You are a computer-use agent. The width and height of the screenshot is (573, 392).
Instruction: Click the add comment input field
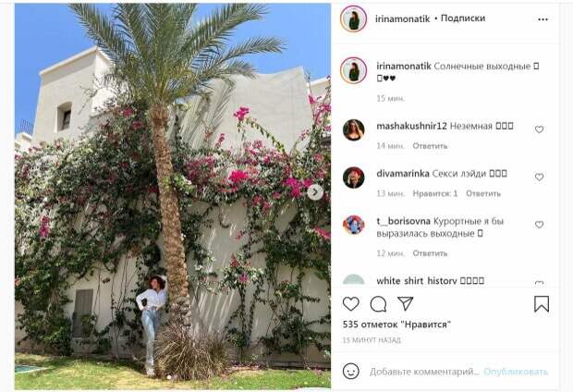pos(424,372)
